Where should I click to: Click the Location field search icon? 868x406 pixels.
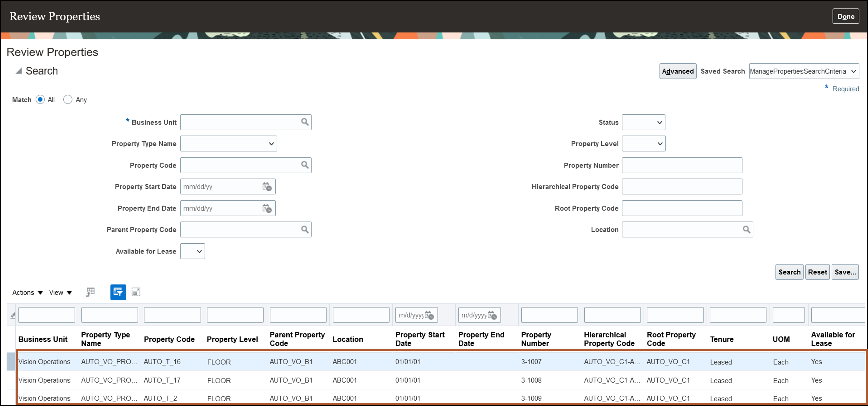746,230
